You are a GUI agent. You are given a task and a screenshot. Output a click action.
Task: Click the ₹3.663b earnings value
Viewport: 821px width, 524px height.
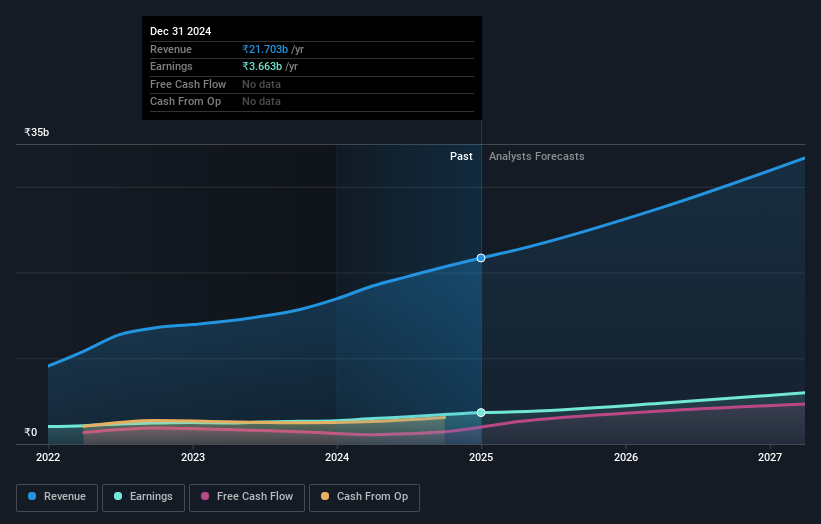pyautogui.click(x=262, y=66)
